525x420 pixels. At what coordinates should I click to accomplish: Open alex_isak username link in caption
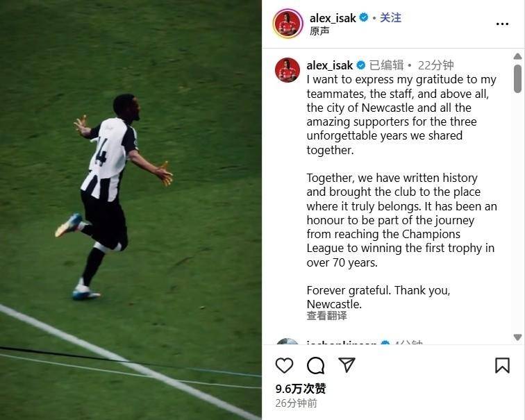point(330,65)
